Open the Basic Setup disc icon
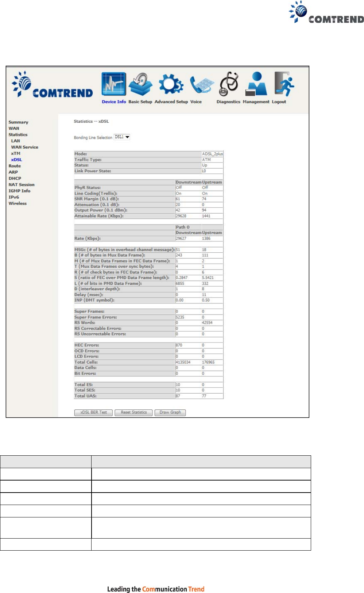The width and height of the screenshot is (364, 593). coord(141,84)
